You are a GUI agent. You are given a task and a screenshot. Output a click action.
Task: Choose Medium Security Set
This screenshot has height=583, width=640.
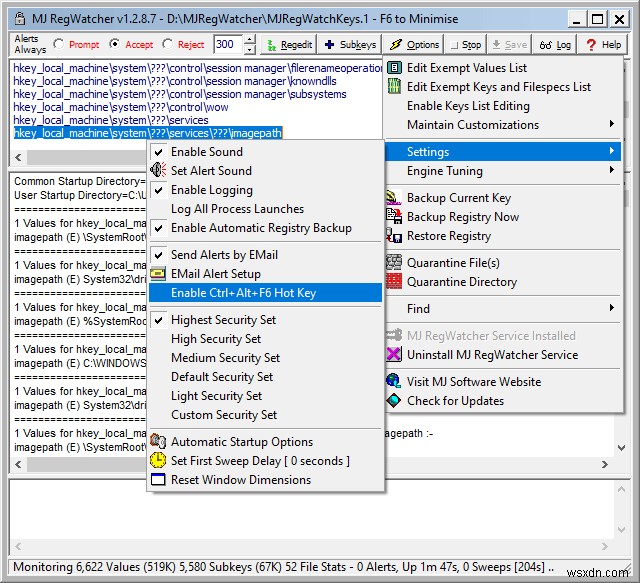(265, 358)
